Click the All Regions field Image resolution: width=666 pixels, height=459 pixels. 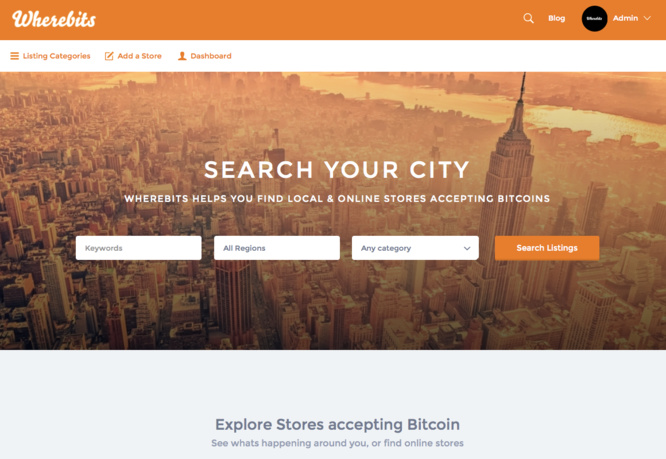click(277, 248)
